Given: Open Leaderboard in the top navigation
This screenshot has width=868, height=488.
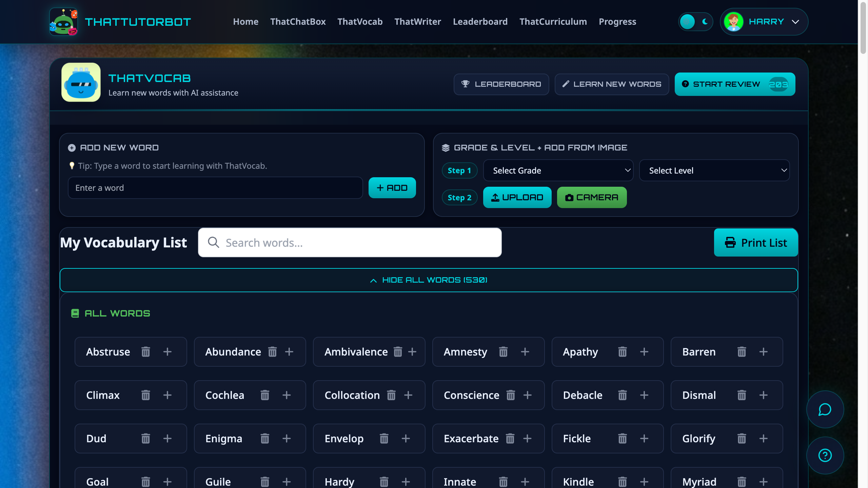Looking at the screenshot, I should pyautogui.click(x=480, y=22).
